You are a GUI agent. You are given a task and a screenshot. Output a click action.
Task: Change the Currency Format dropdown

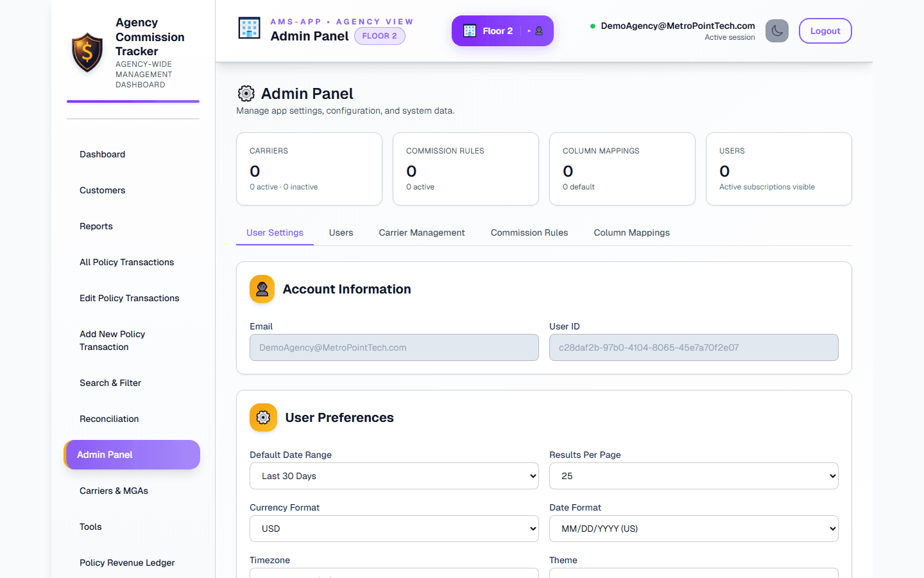coord(393,529)
